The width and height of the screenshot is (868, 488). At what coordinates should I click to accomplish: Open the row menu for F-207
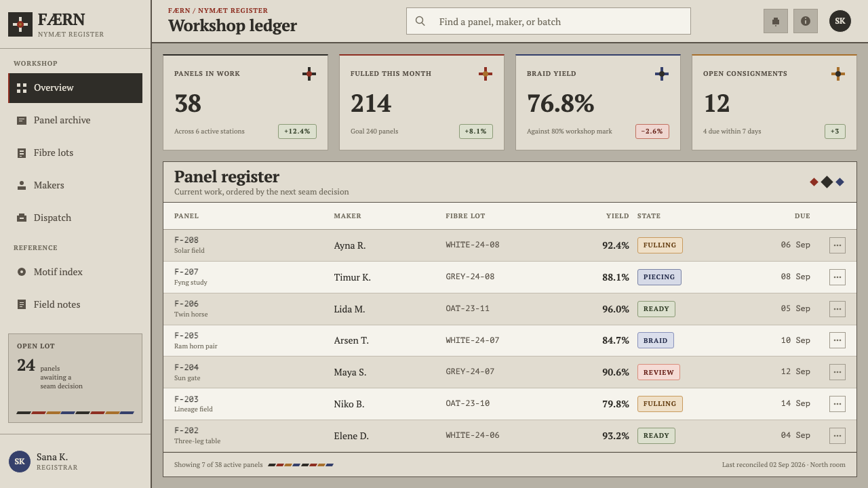point(837,277)
